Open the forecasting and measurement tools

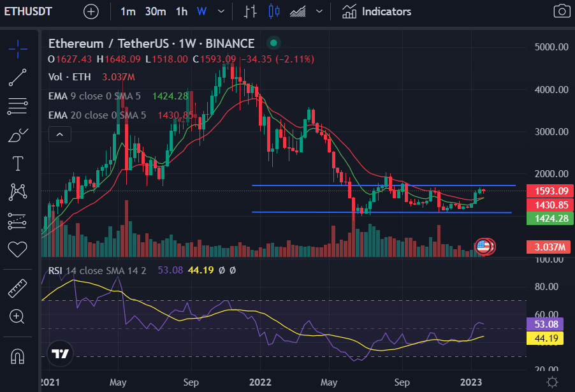pyautogui.click(x=17, y=221)
